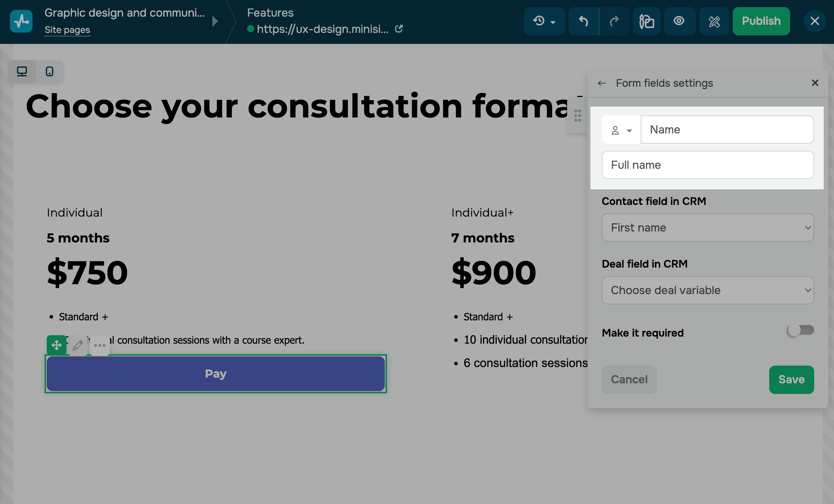The image size is (834, 504).
Task: Cancel the form field changes
Action: pyautogui.click(x=629, y=379)
